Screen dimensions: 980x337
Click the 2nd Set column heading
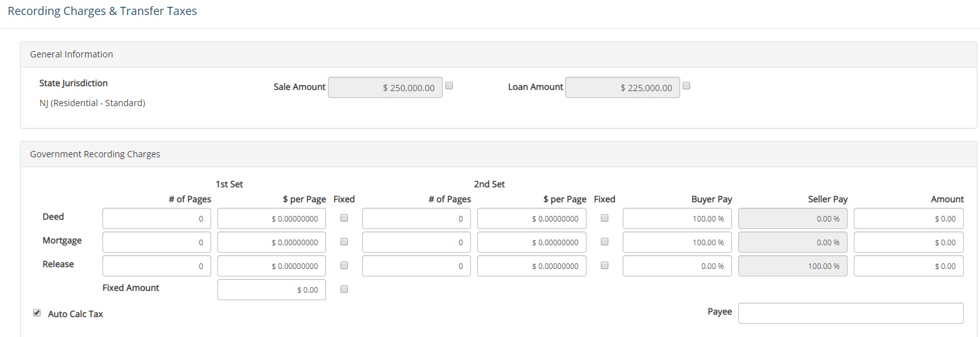(x=489, y=184)
